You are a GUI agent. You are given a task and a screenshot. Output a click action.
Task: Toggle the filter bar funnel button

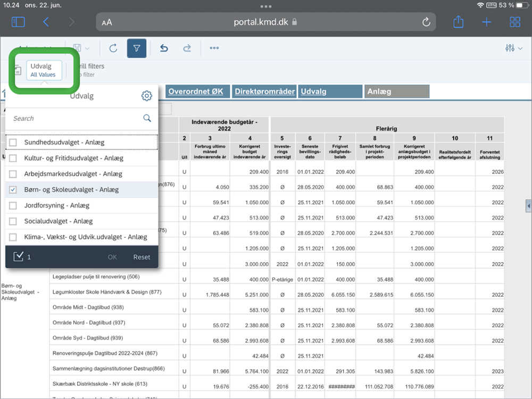(137, 48)
